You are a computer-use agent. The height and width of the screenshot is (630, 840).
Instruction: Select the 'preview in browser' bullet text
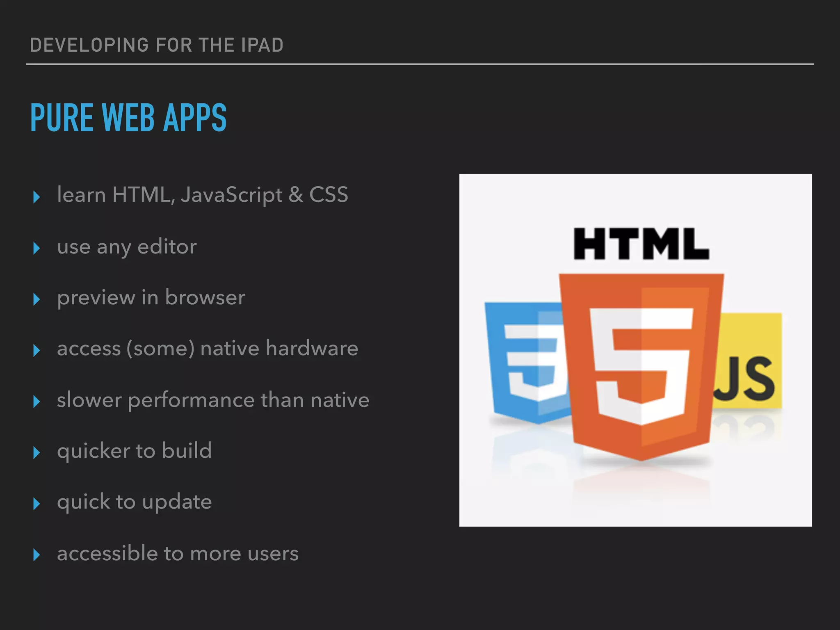(151, 298)
